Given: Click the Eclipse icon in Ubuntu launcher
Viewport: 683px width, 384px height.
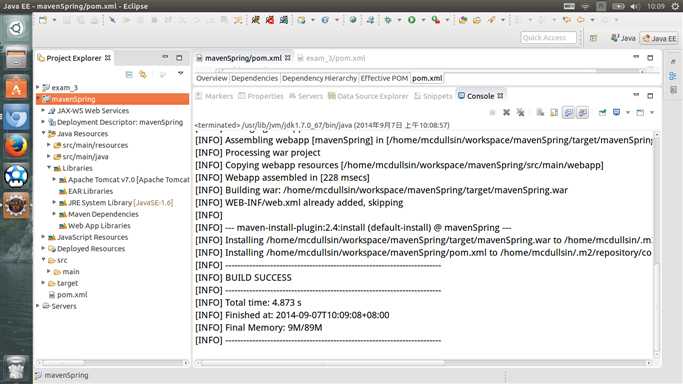Looking at the screenshot, I should 16,205.
